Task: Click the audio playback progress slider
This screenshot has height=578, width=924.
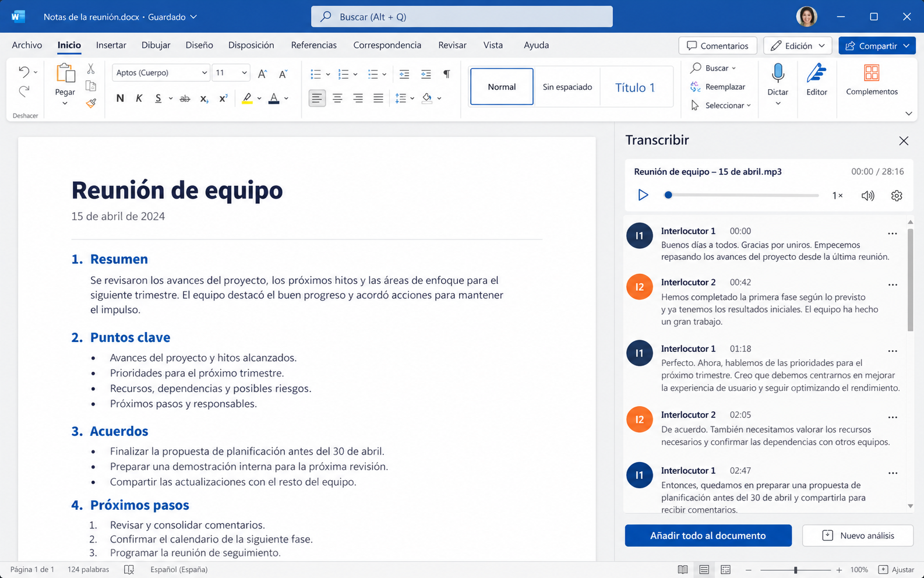Action: tap(742, 195)
